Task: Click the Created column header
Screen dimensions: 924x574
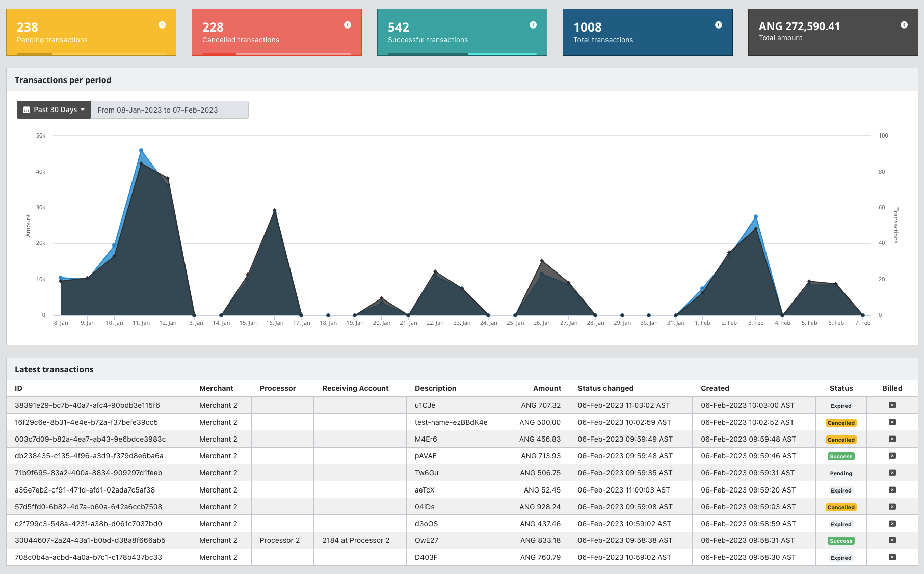Action: (715, 388)
